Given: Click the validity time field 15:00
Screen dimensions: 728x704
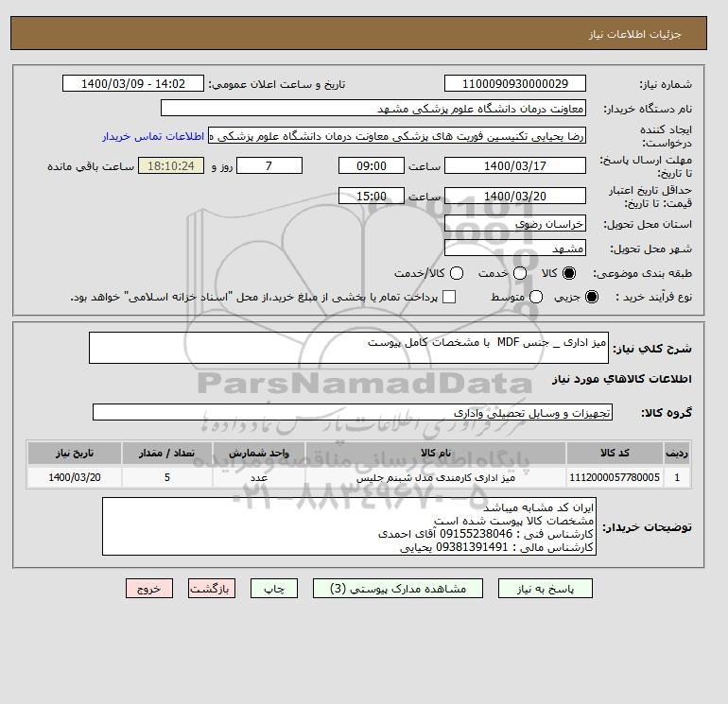Looking at the screenshot, I should (372, 196).
